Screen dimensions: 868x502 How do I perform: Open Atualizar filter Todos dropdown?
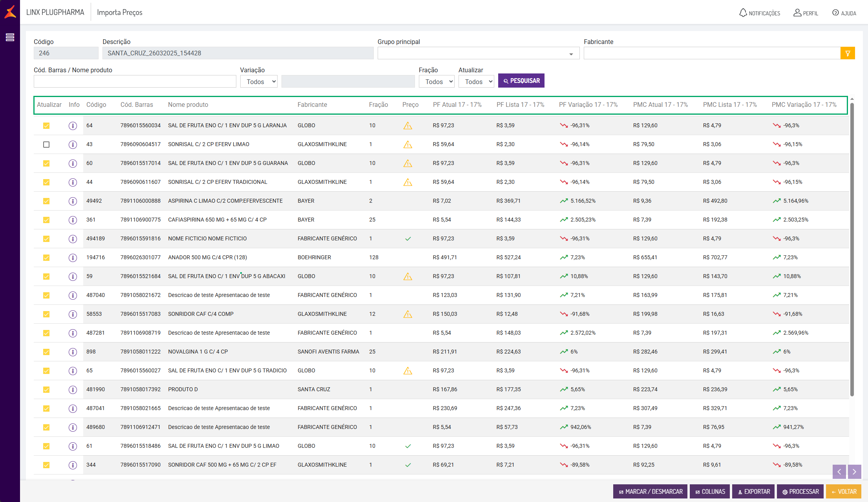pos(476,81)
